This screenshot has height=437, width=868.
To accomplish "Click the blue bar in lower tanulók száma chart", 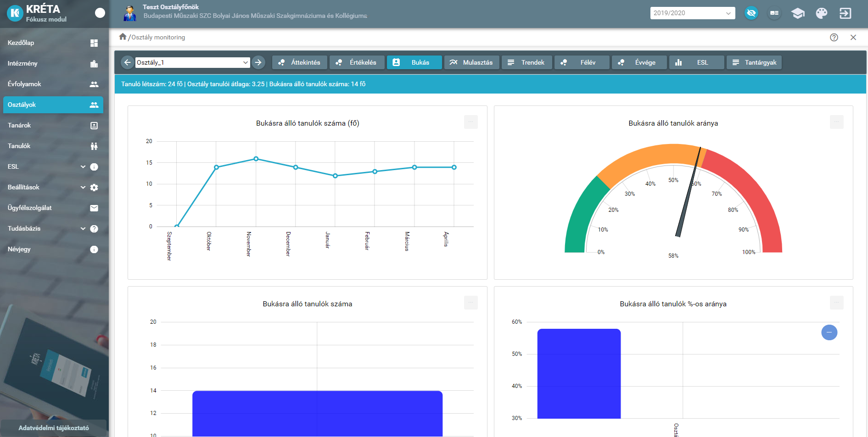I will point(317,414).
